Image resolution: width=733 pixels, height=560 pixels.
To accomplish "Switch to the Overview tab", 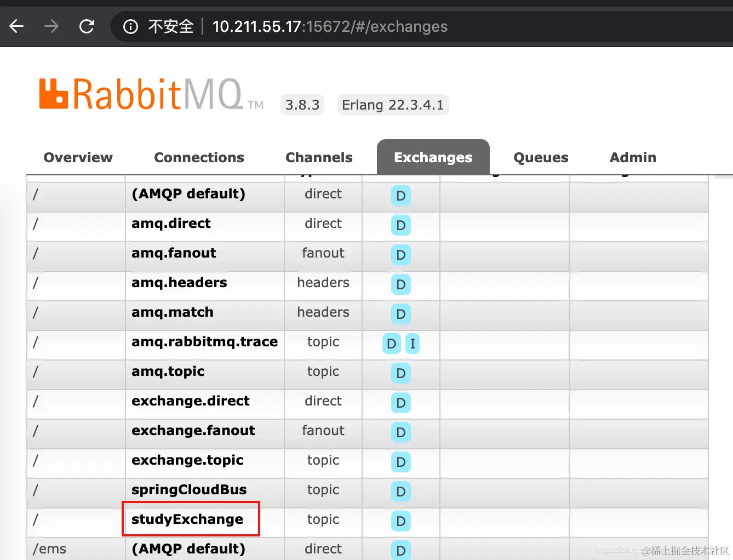I will pos(78,157).
